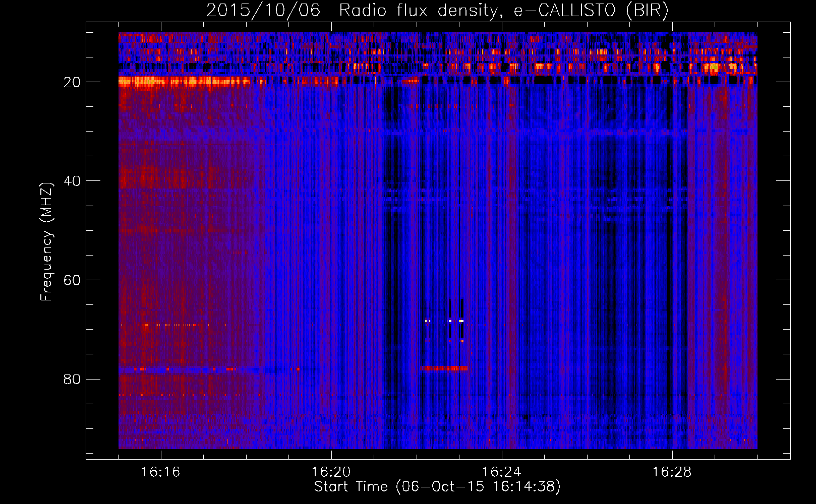
Task: Click the 40 MHz frequency tick label
Action: tap(72, 181)
